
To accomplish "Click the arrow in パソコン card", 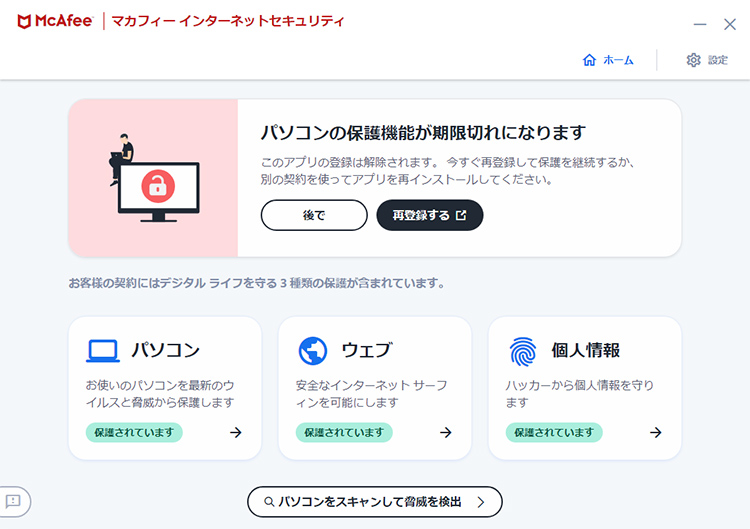I will point(235,432).
